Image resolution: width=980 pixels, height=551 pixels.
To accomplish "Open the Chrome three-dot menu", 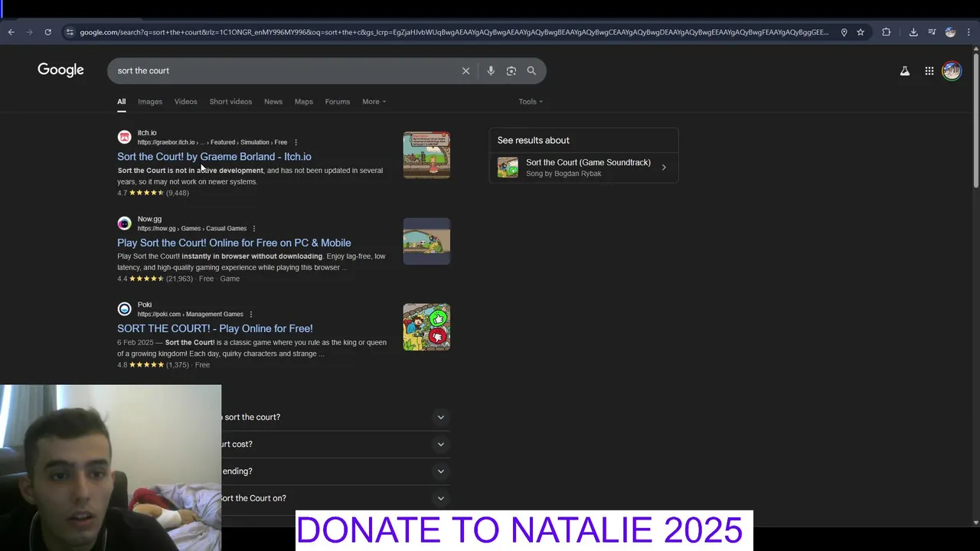I will [969, 32].
